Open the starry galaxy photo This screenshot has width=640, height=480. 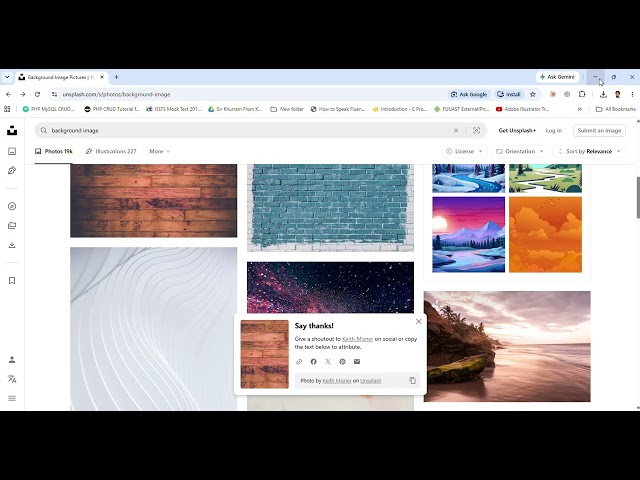[330, 287]
